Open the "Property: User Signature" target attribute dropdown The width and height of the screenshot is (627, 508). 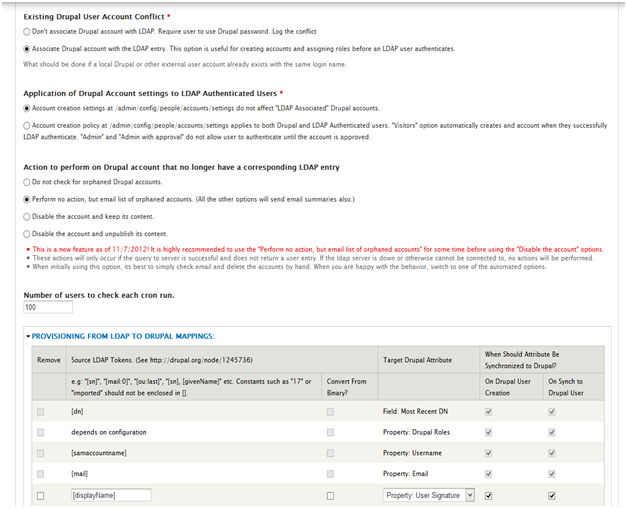[x=428, y=495]
